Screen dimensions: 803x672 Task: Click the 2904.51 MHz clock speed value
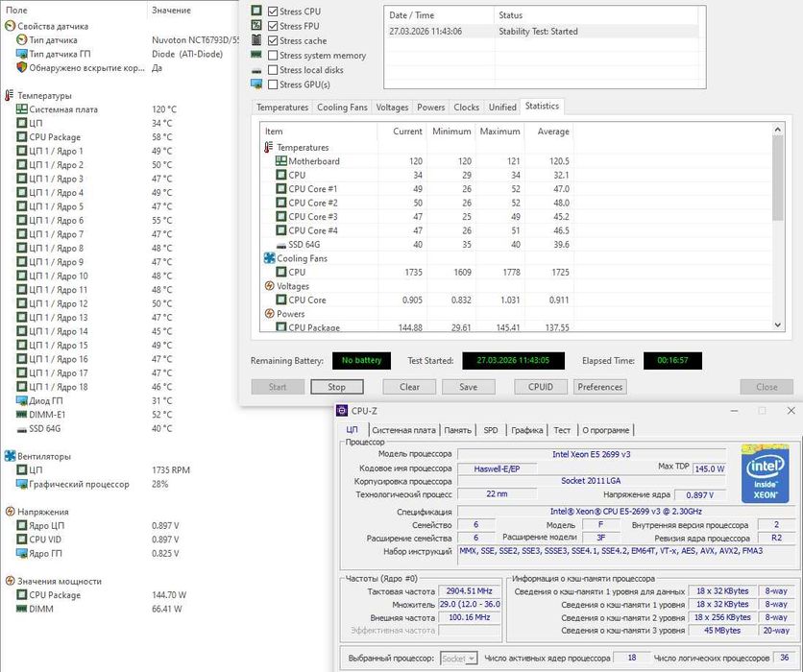(469, 590)
